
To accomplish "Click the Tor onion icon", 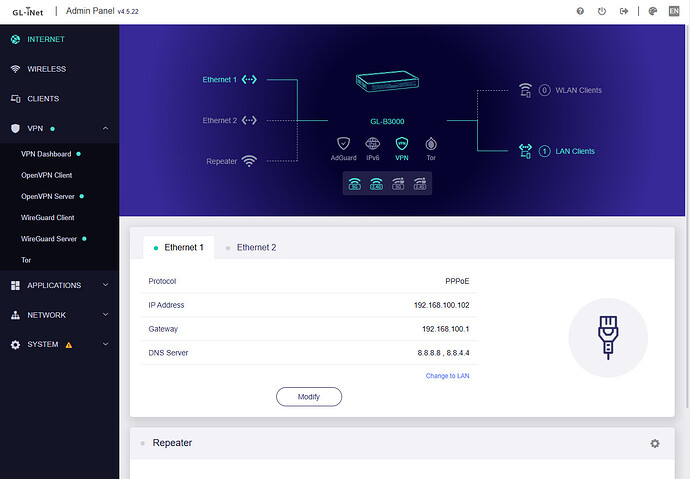I will pyautogui.click(x=431, y=144).
